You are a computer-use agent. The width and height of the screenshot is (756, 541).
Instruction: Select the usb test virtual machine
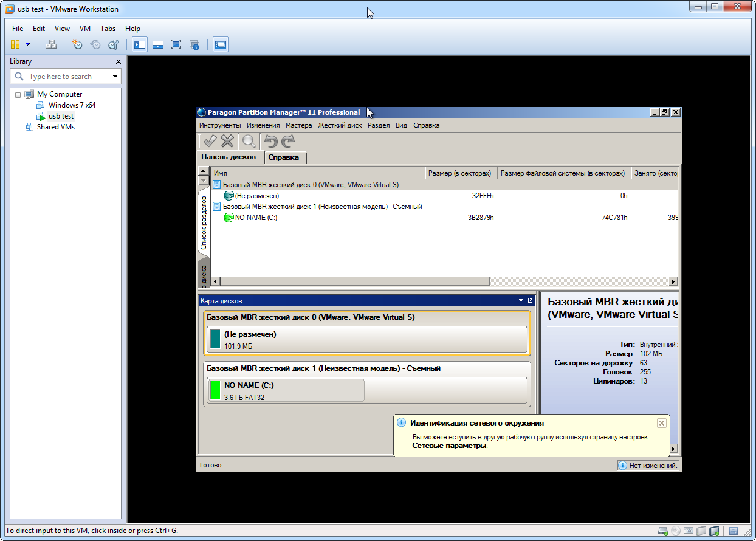click(61, 116)
